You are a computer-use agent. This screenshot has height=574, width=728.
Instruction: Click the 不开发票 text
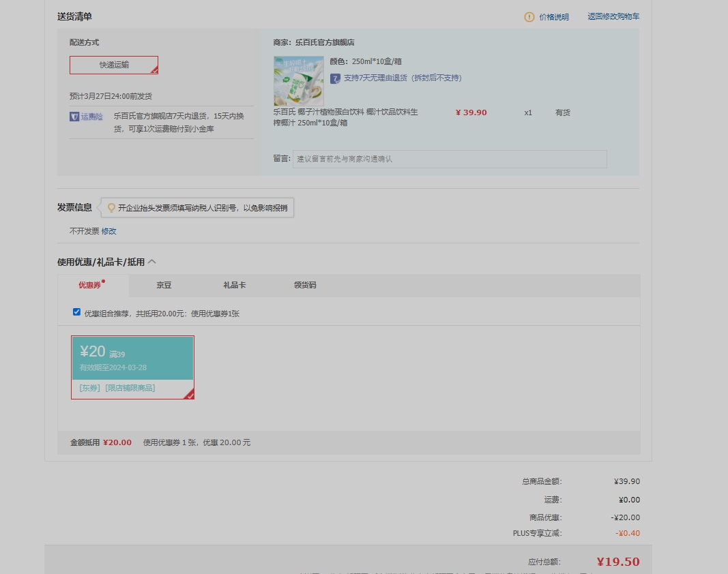coord(84,231)
